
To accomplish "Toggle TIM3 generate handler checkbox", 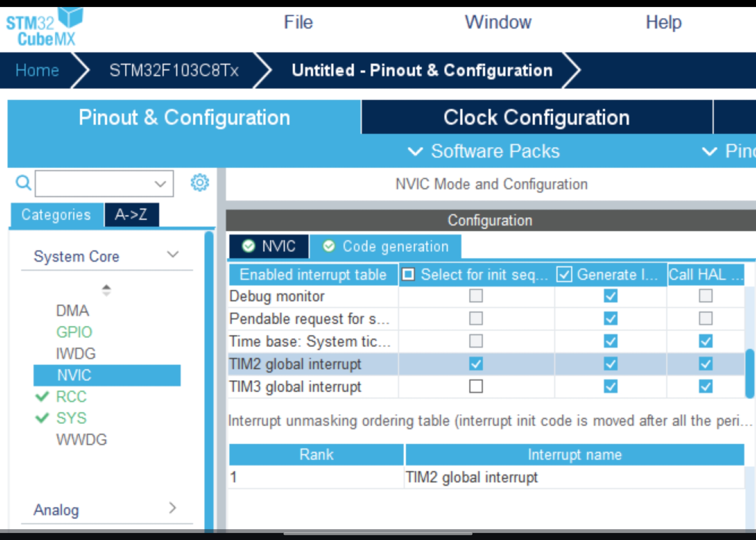I will tap(611, 386).
